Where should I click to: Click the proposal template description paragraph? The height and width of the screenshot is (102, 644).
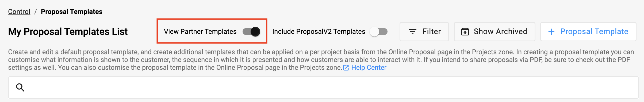point(321,60)
